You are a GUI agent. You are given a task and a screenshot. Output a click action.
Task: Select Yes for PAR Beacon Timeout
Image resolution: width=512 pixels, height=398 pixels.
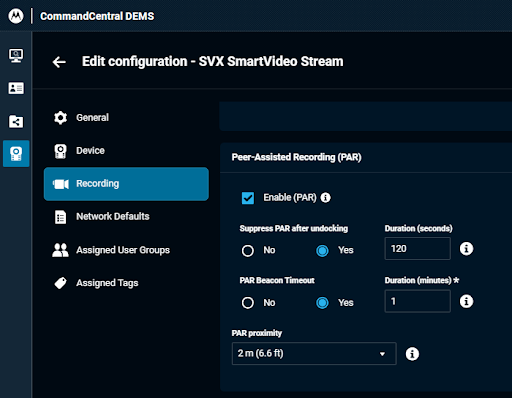pos(322,303)
